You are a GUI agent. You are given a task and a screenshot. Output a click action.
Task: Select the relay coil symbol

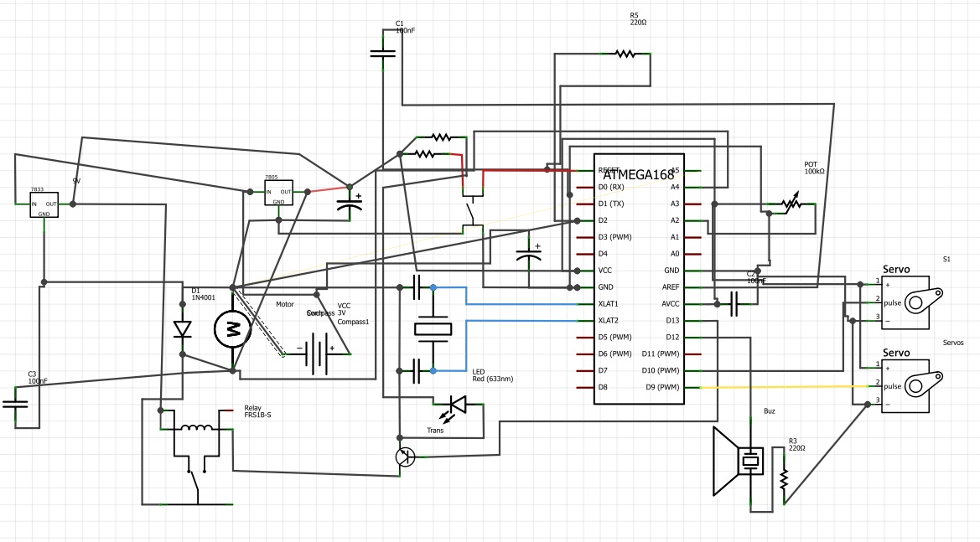pos(196,428)
